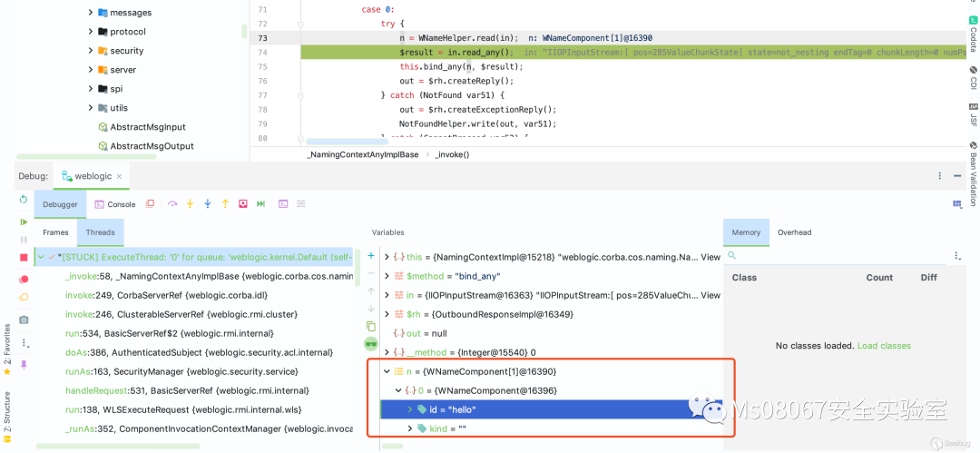Click the camera thread dump icon
This screenshot has height=453, width=980.
pos(24,320)
